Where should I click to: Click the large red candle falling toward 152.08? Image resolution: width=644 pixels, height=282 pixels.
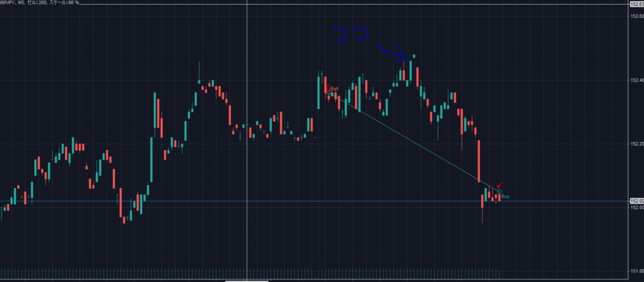[478, 161]
